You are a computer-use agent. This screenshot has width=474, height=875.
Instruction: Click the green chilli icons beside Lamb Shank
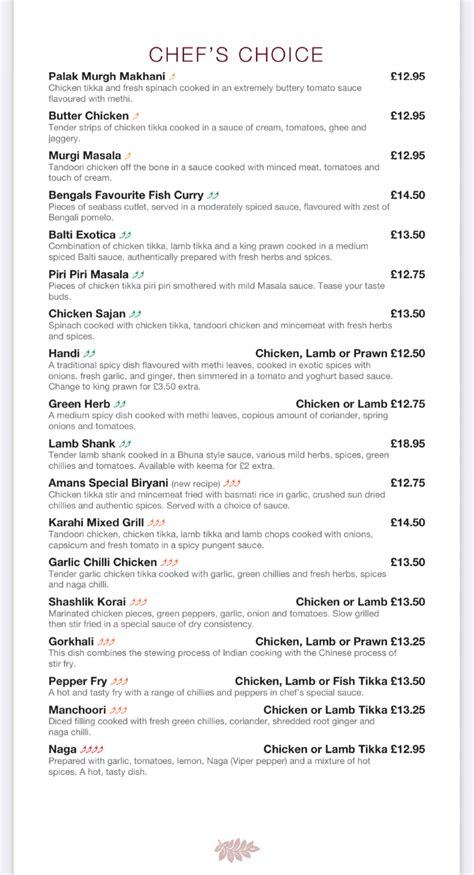(x=125, y=444)
